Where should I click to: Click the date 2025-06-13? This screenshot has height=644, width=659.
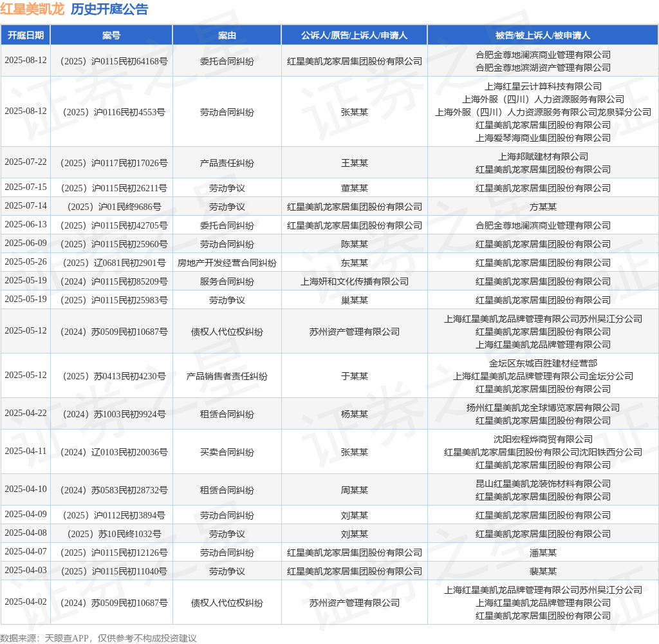pyautogui.click(x=26, y=224)
